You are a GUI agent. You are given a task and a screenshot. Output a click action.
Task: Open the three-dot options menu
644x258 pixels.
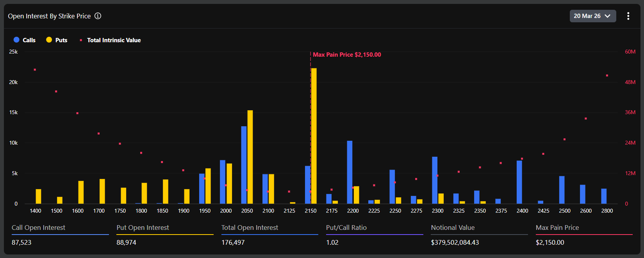coord(628,16)
